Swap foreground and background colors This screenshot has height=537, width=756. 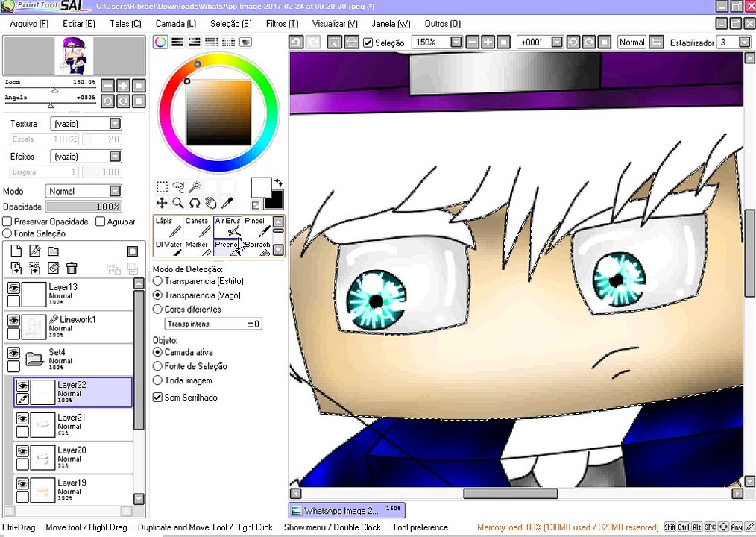click(x=278, y=183)
